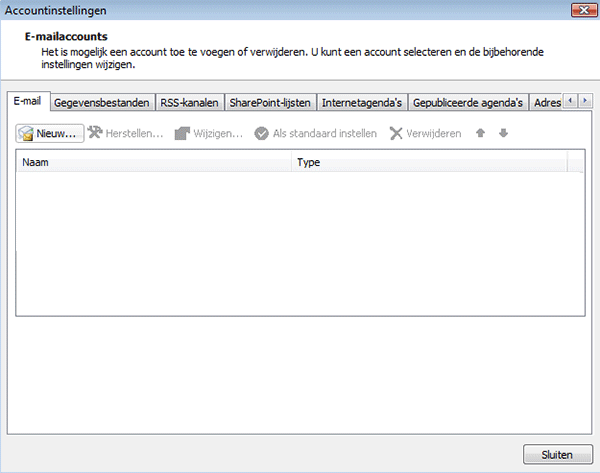Sort by the Type column header
The width and height of the screenshot is (600, 473).
tap(430, 161)
